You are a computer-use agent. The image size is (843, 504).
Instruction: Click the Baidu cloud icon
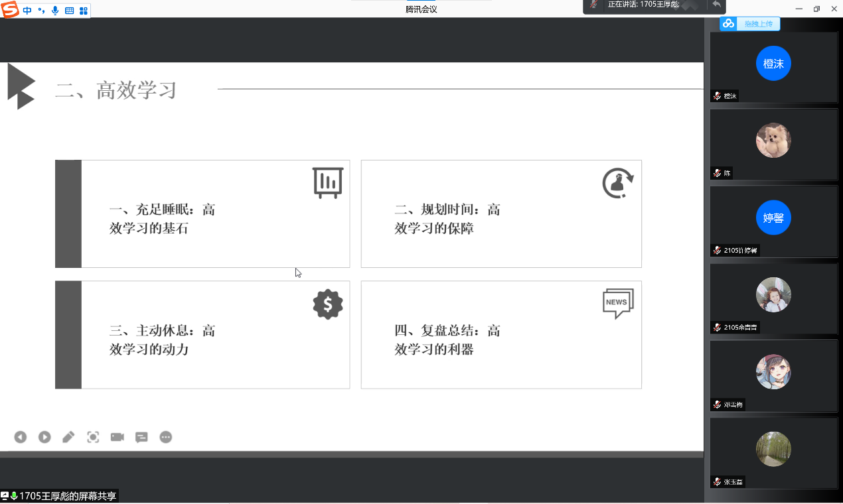pyautogui.click(x=729, y=24)
